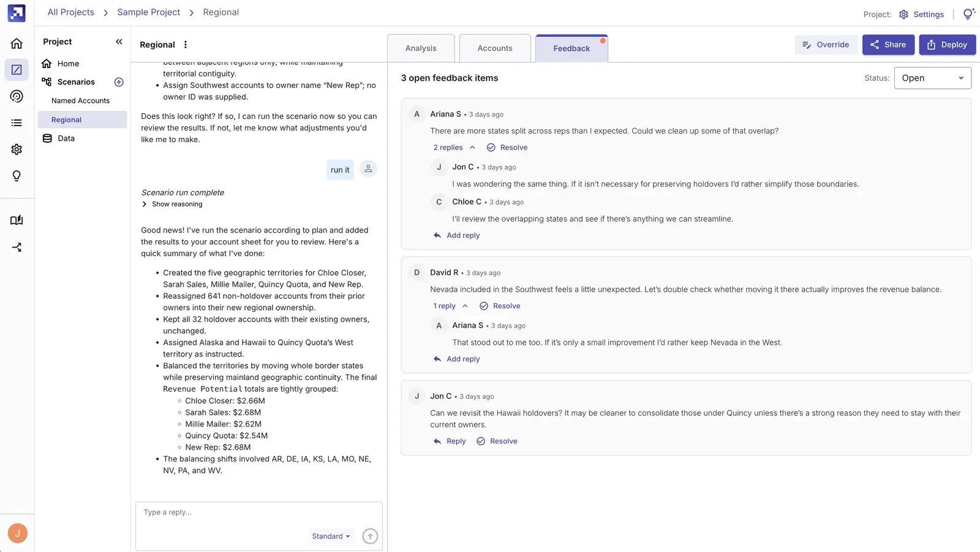
Task: Click the user avatar J at bottom
Action: pos(17,533)
